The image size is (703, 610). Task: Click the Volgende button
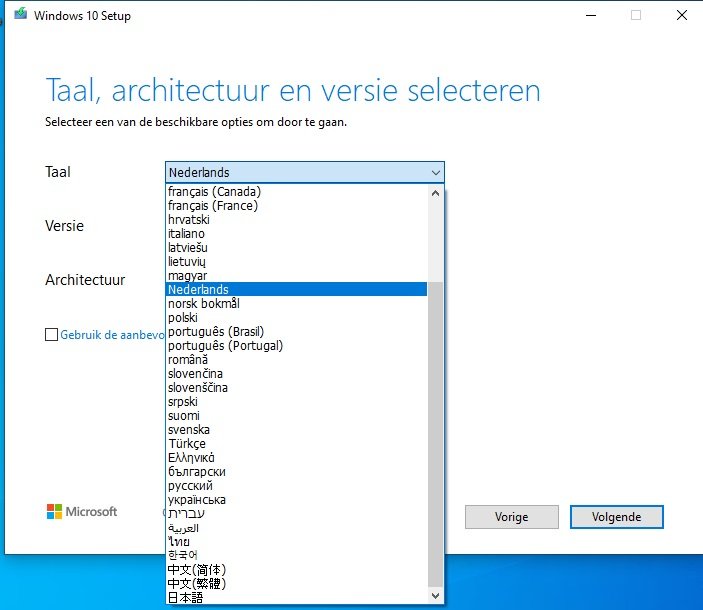point(616,517)
